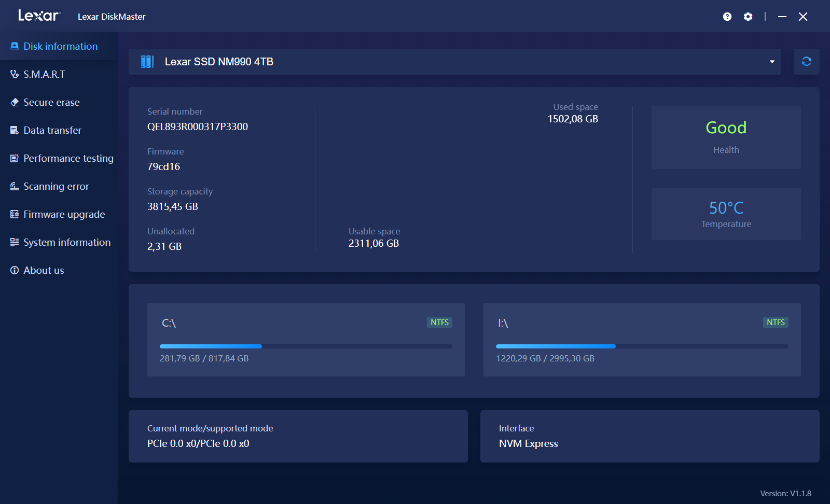Open Disk information page

tap(59, 46)
